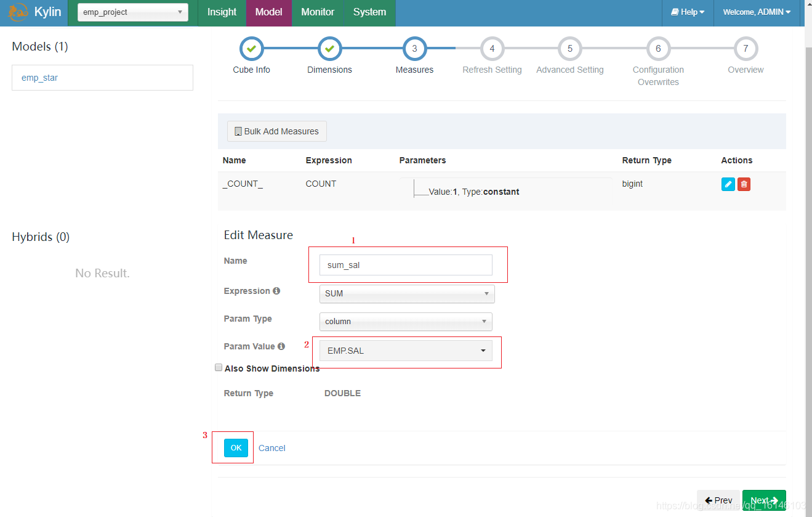The height and width of the screenshot is (517, 812).
Task: Open the Param Value EMP.SAL dropdown
Action: (x=406, y=351)
